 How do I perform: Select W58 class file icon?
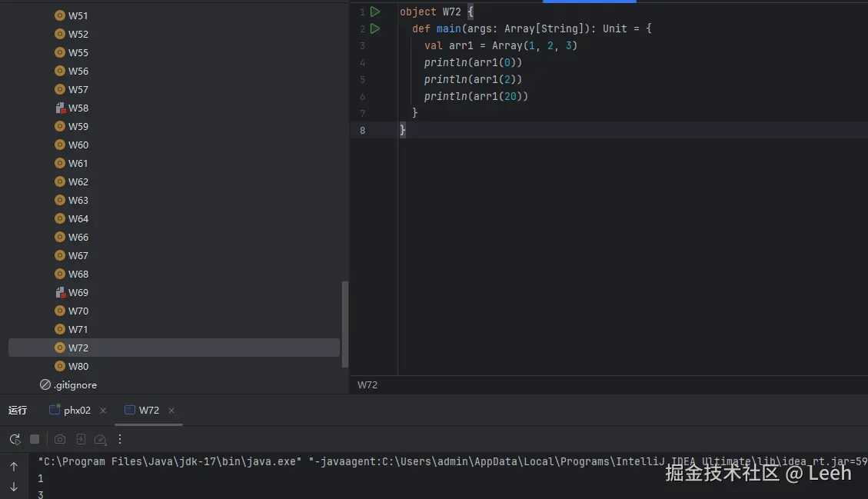click(60, 108)
